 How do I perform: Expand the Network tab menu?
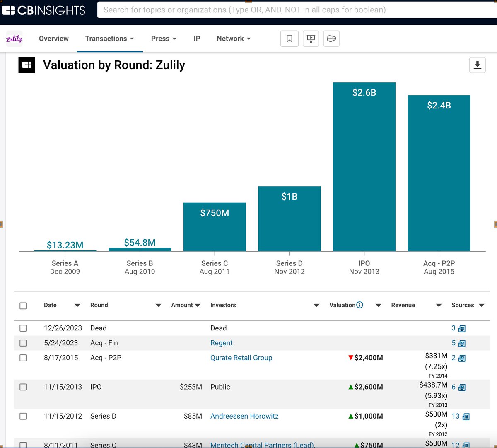pos(234,39)
